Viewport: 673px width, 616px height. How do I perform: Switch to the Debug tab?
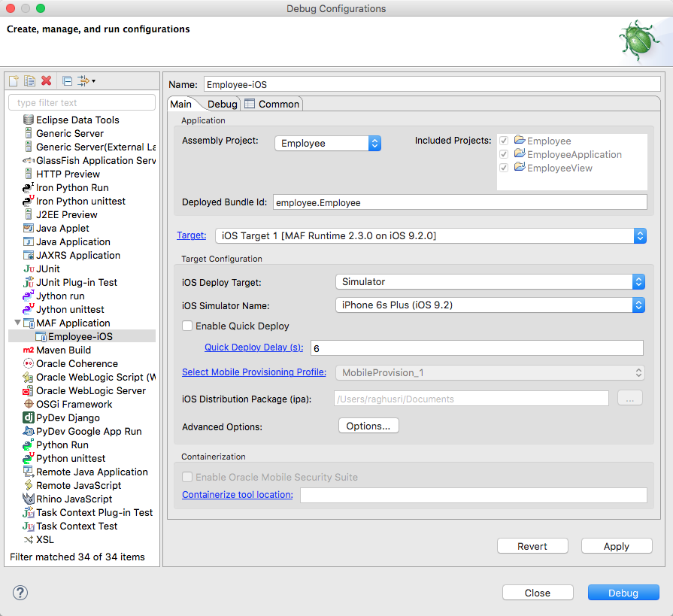click(x=222, y=104)
